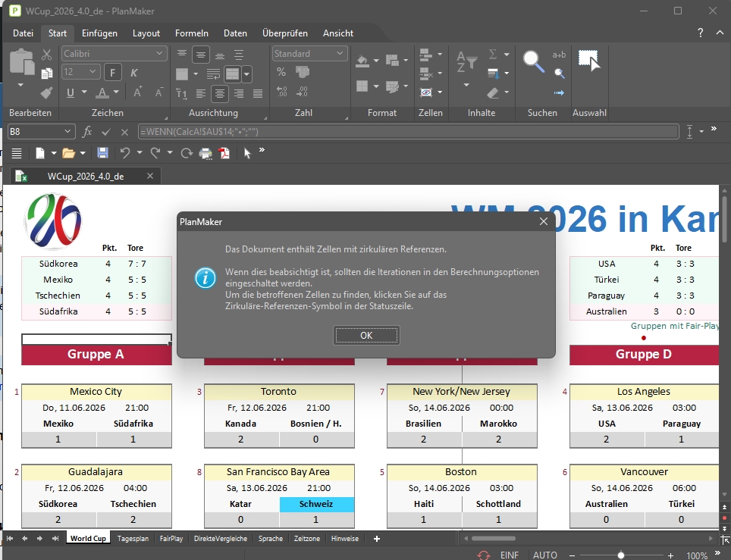Click the save document floppy icon
The width and height of the screenshot is (731, 560).
click(102, 153)
